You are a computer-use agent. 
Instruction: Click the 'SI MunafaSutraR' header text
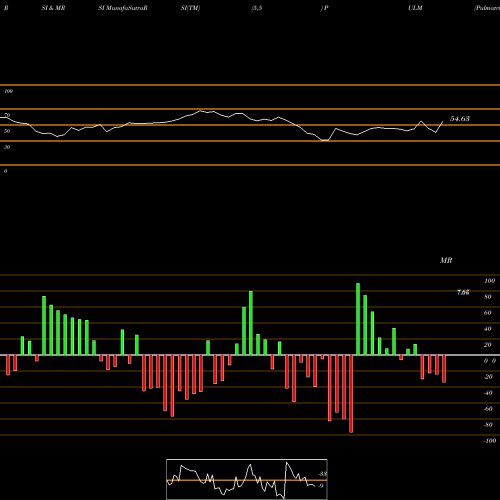tap(123, 8)
